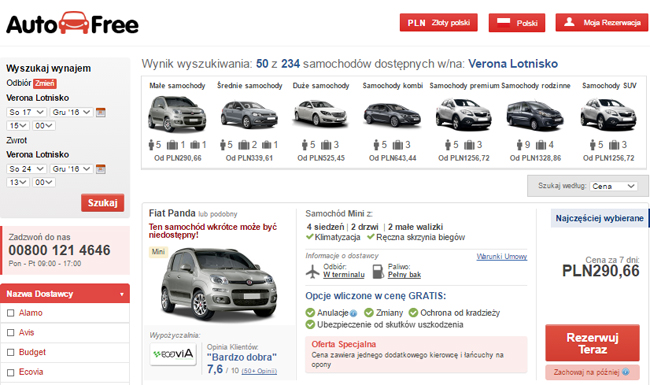Click the AutoFree logo

pyautogui.click(x=72, y=23)
